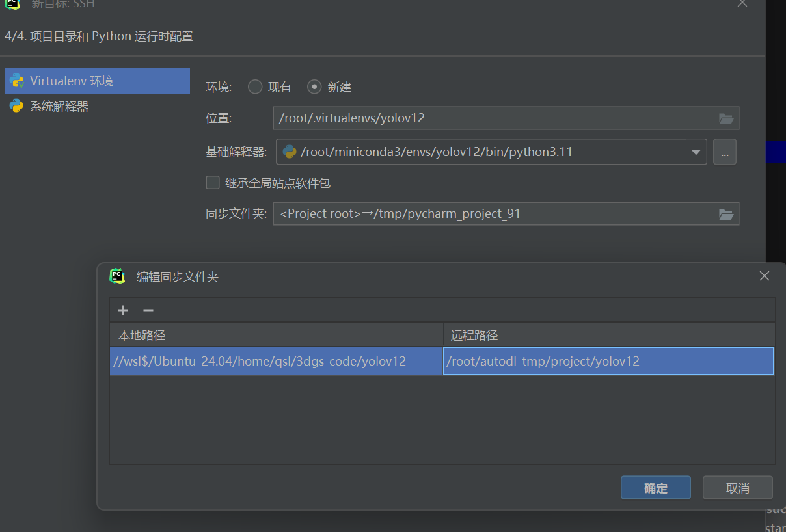Open the 基础解释器 dropdown arrow
Image resolution: width=786 pixels, height=532 pixels.
[696, 152]
